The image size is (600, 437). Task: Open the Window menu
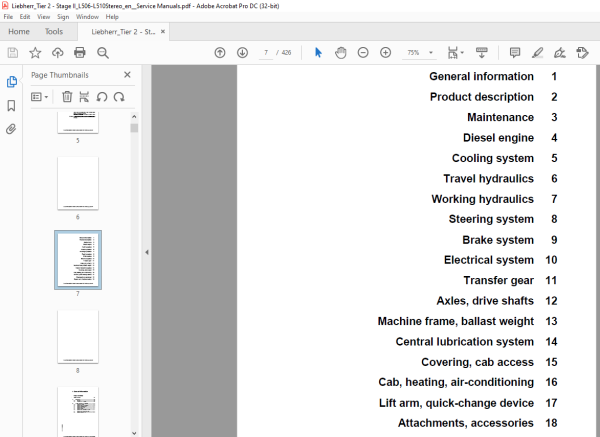pyautogui.click(x=87, y=17)
